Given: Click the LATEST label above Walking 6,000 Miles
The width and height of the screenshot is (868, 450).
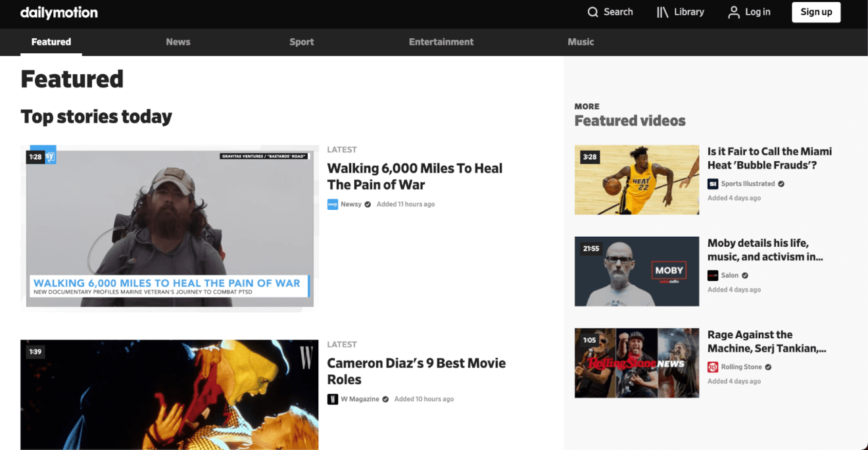Looking at the screenshot, I should click(x=342, y=149).
